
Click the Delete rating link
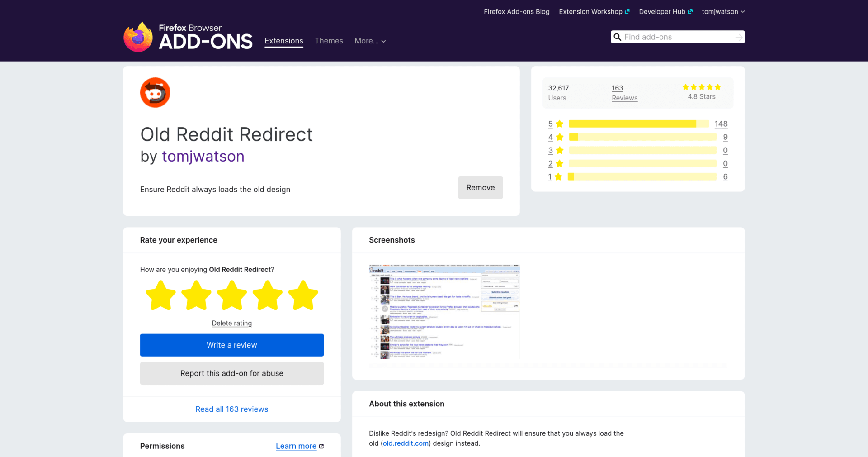(x=232, y=323)
